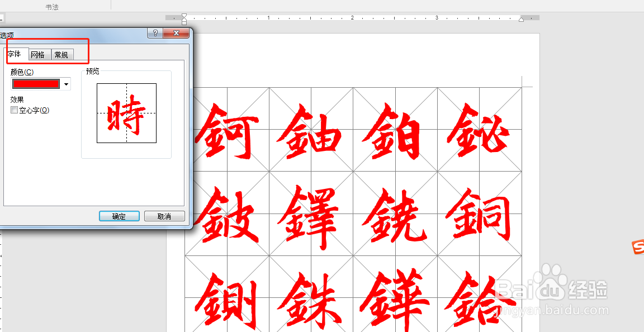
Task: Cancel the dialog via 取消 button
Action: (x=164, y=215)
